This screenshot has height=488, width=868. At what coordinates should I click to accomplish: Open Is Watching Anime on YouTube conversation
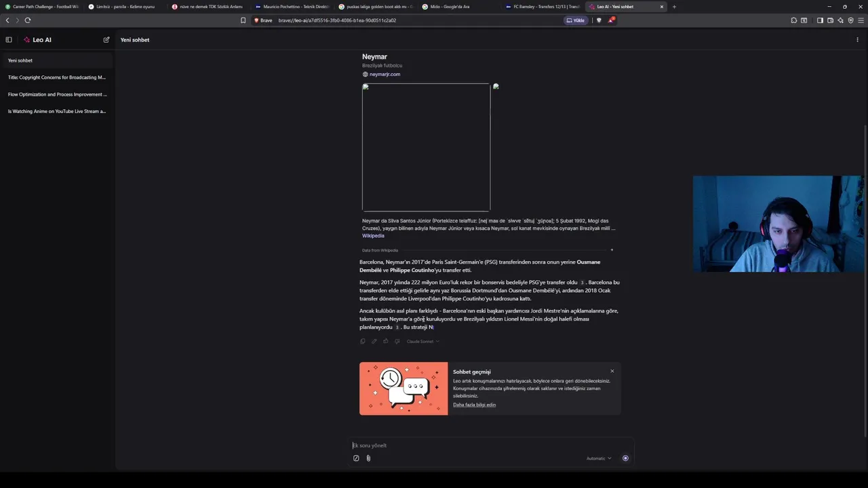coord(58,111)
